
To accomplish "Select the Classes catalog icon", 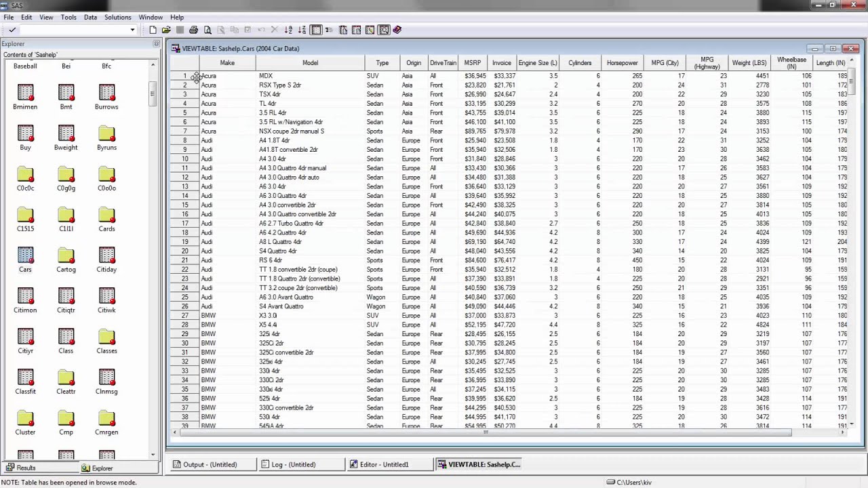I will coord(106,337).
